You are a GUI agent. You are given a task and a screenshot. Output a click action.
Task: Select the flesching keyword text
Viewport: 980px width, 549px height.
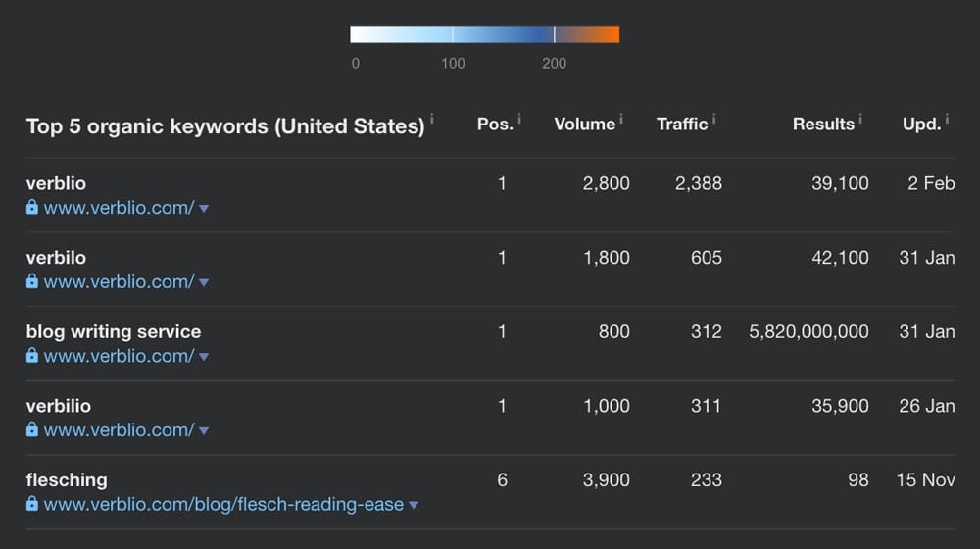pos(67,480)
